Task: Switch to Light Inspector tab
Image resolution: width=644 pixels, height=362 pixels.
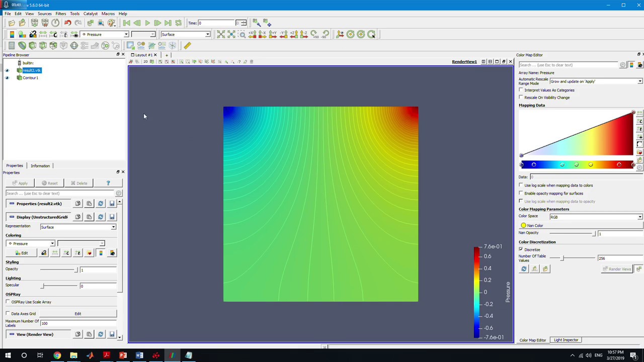Action: click(x=566, y=340)
